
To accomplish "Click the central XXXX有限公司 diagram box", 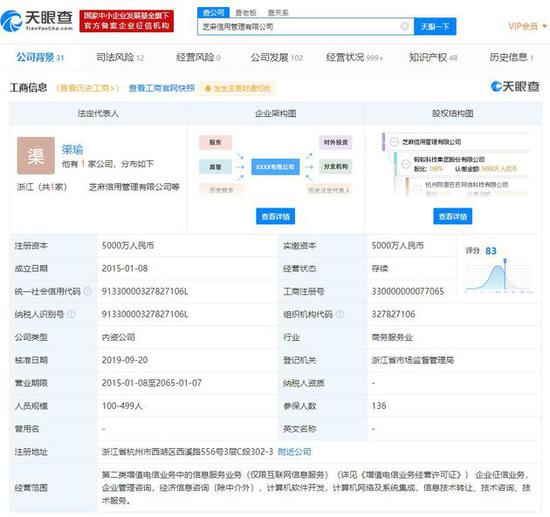I will click(275, 167).
